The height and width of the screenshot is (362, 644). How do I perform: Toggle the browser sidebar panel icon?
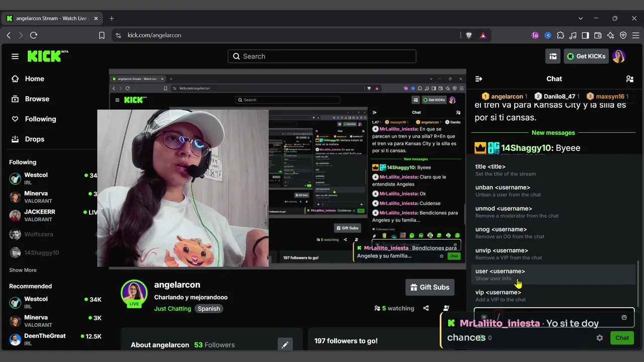(x=586, y=35)
